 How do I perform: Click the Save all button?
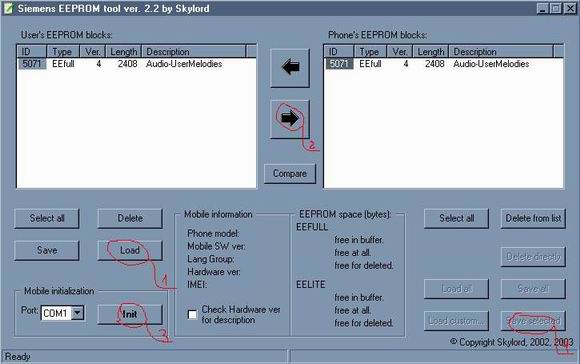click(x=533, y=289)
